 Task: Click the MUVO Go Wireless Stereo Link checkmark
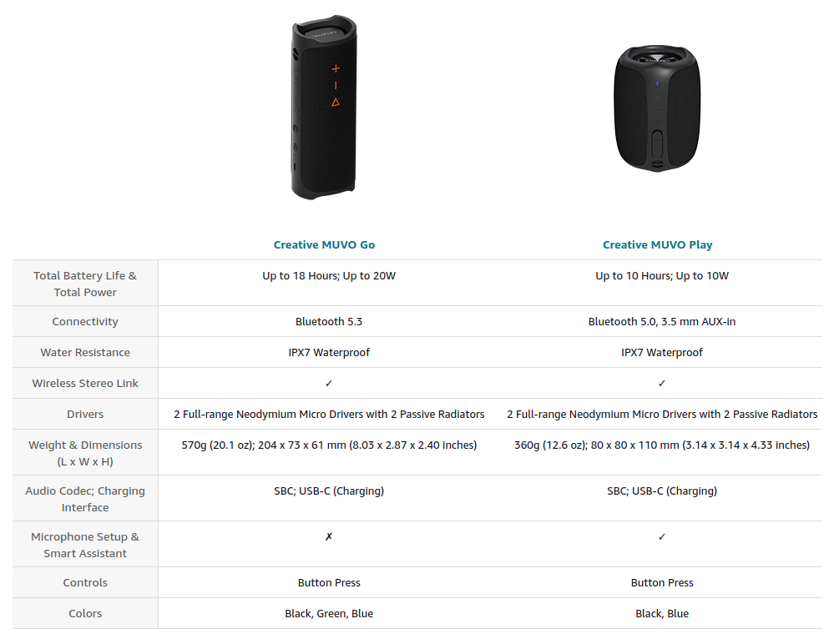[329, 384]
